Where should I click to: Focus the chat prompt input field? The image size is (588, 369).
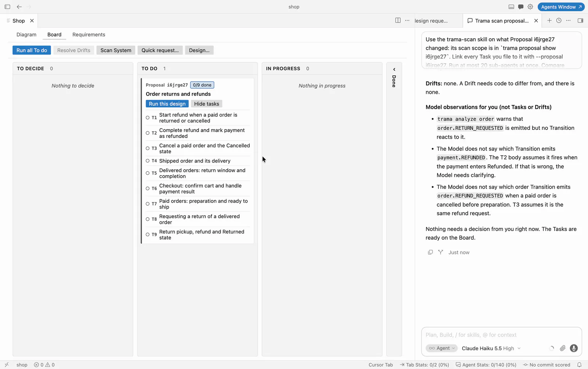[x=502, y=335]
